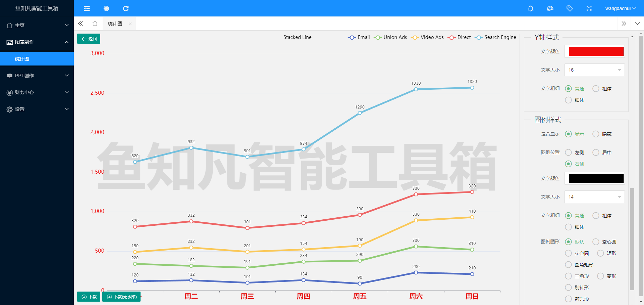Click the 下载(无水印) button

click(x=121, y=297)
